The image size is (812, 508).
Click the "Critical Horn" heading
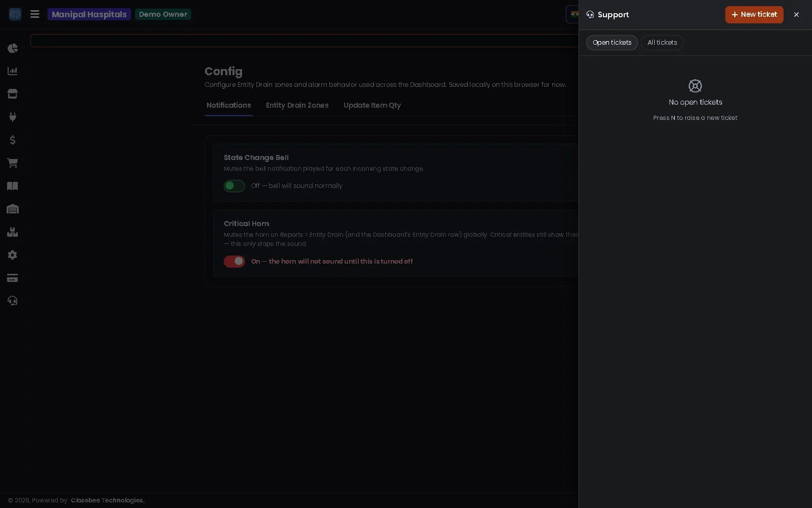point(247,224)
